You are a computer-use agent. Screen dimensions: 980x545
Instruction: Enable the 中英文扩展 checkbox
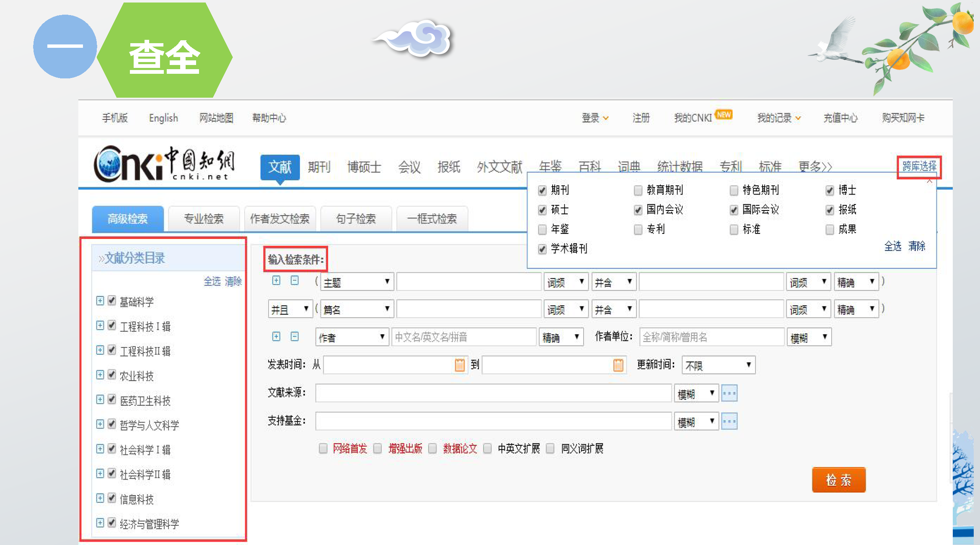pyautogui.click(x=487, y=449)
